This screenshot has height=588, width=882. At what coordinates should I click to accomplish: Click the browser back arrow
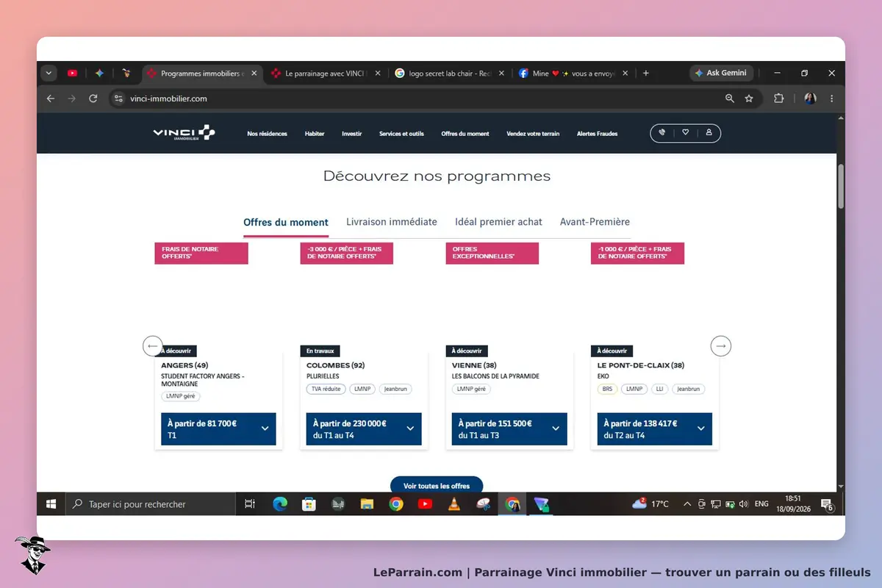click(50, 98)
